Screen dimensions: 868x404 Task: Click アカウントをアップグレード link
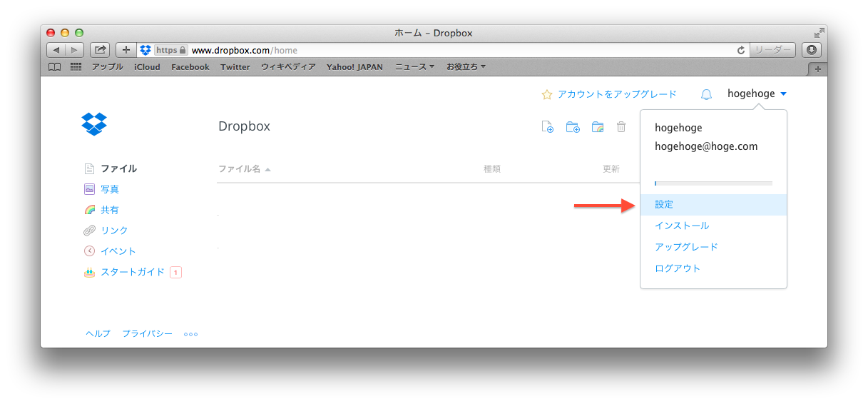(617, 94)
